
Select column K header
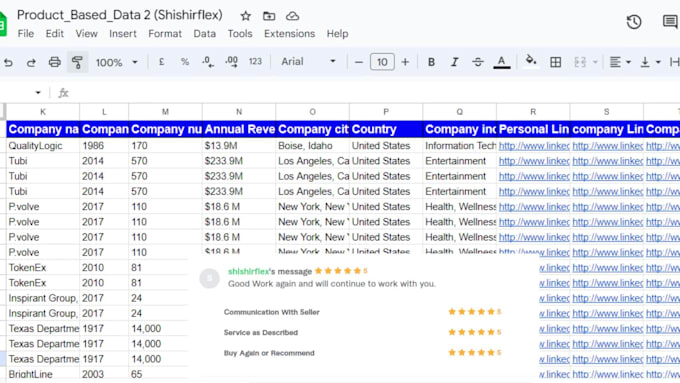(x=42, y=112)
